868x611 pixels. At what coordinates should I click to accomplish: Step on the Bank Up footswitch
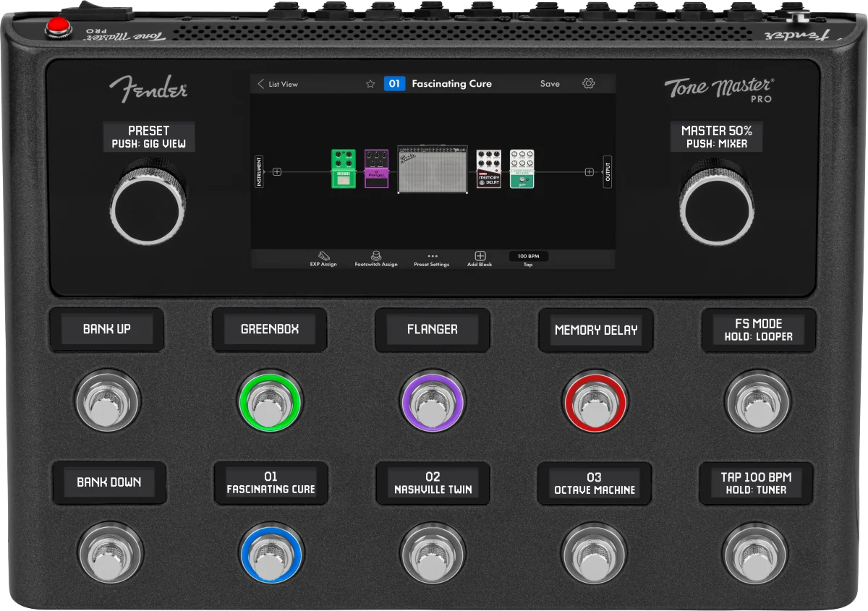point(107,401)
